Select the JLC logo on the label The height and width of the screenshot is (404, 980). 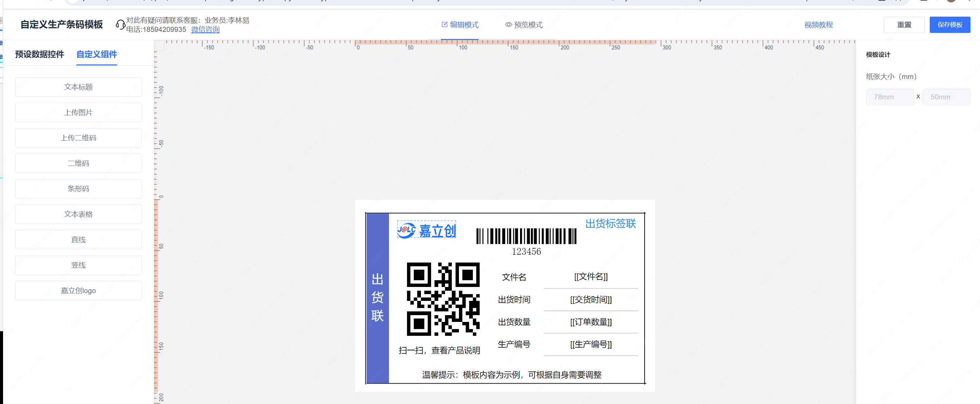[426, 230]
